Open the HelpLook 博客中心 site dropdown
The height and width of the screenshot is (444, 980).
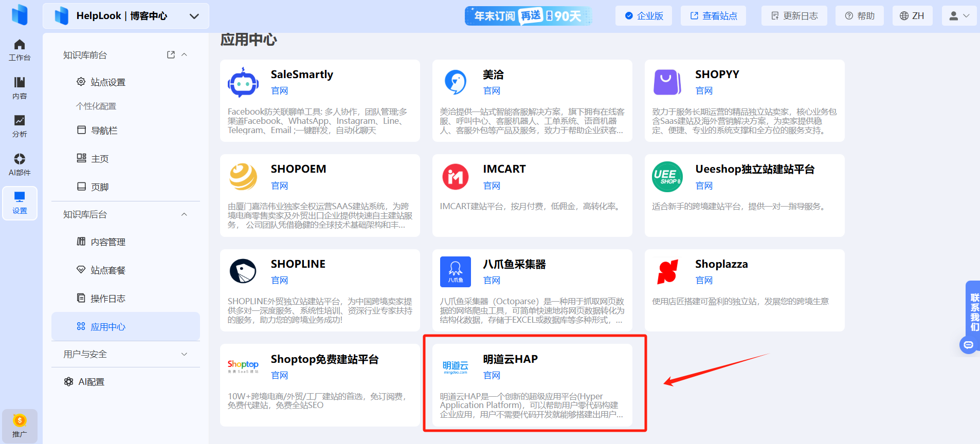point(126,16)
